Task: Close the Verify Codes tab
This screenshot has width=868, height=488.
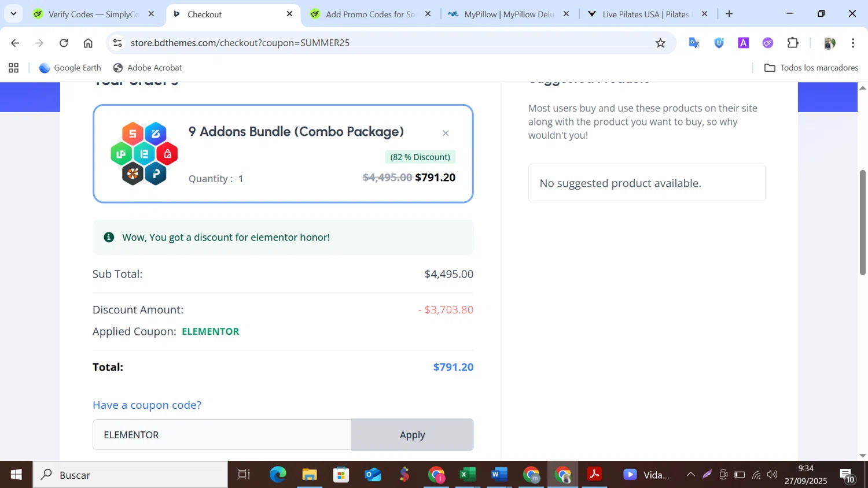Action: pos(151,14)
